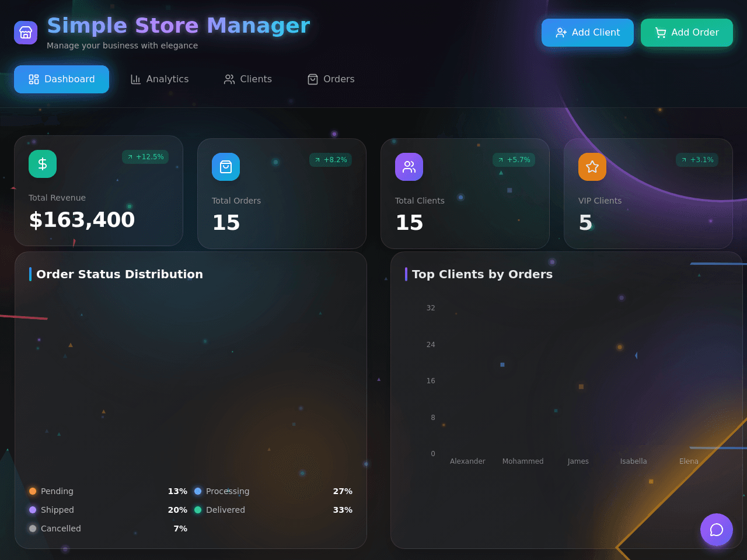Click the star VIP Clients icon
Image resolution: width=747 pixels, height=560 pixels.
pos(592,167)
